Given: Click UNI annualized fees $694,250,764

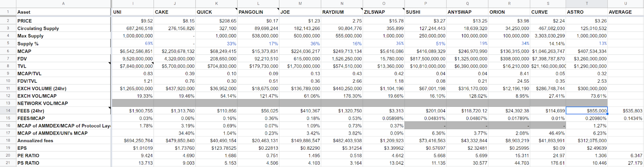Looking at the screenshot, I should click(132, 141).
